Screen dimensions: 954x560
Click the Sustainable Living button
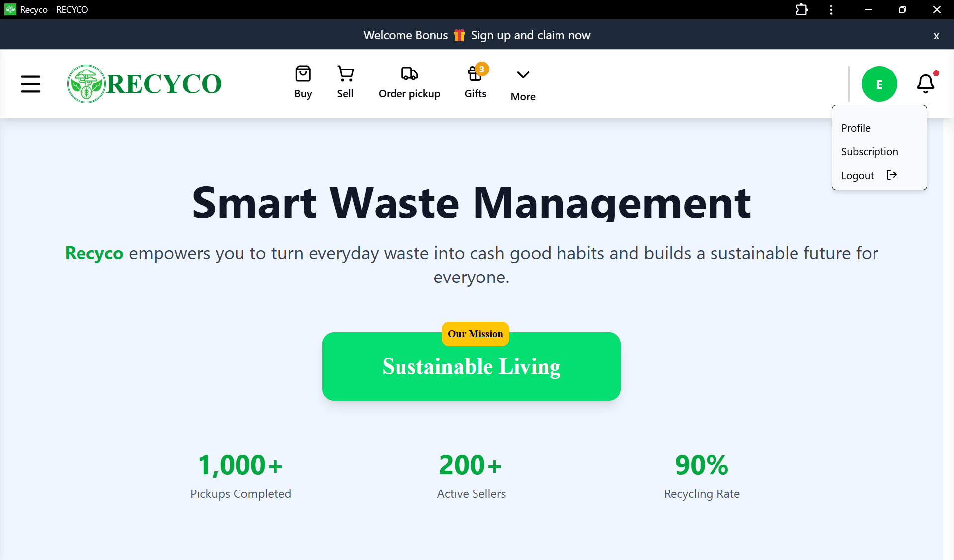pos(471,367)
